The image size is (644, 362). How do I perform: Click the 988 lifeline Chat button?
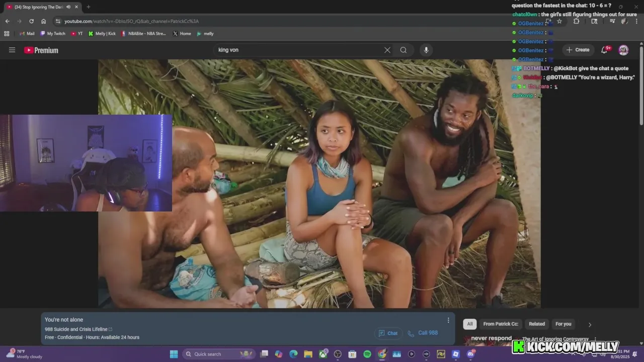point(388,333)
